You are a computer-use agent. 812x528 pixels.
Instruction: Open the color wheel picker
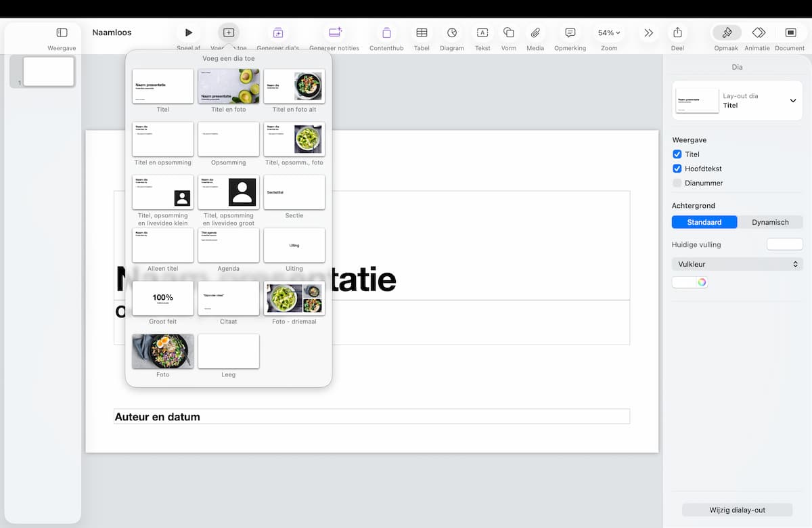point(702,282)
